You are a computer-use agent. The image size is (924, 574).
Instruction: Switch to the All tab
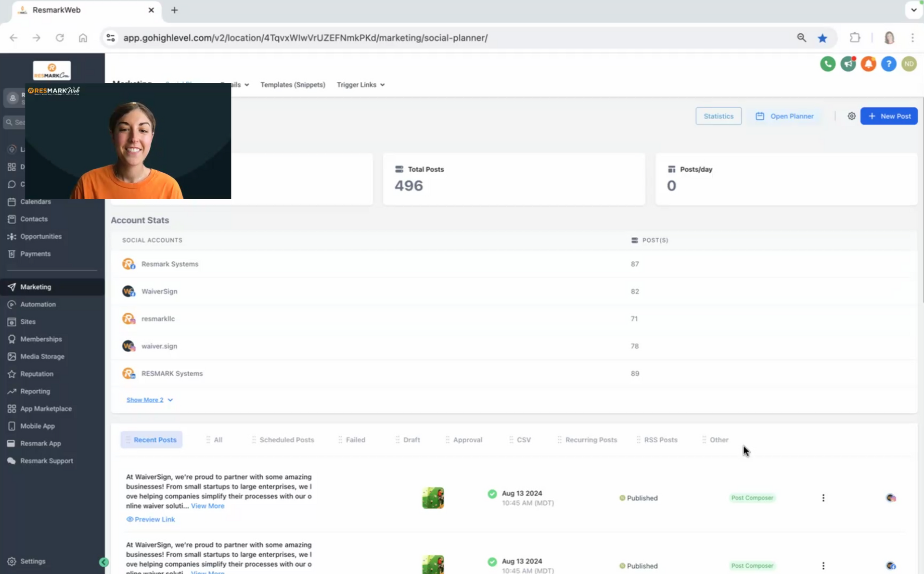tap(214, 440)
